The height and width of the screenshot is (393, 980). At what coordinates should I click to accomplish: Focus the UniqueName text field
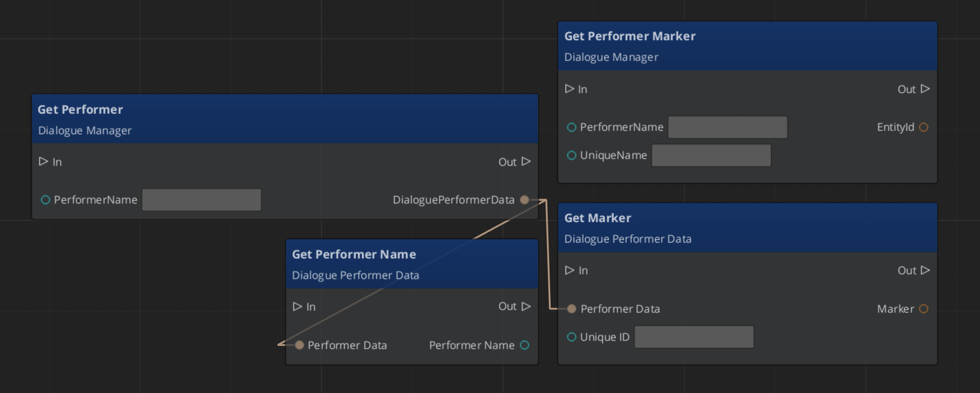point(711,156)
